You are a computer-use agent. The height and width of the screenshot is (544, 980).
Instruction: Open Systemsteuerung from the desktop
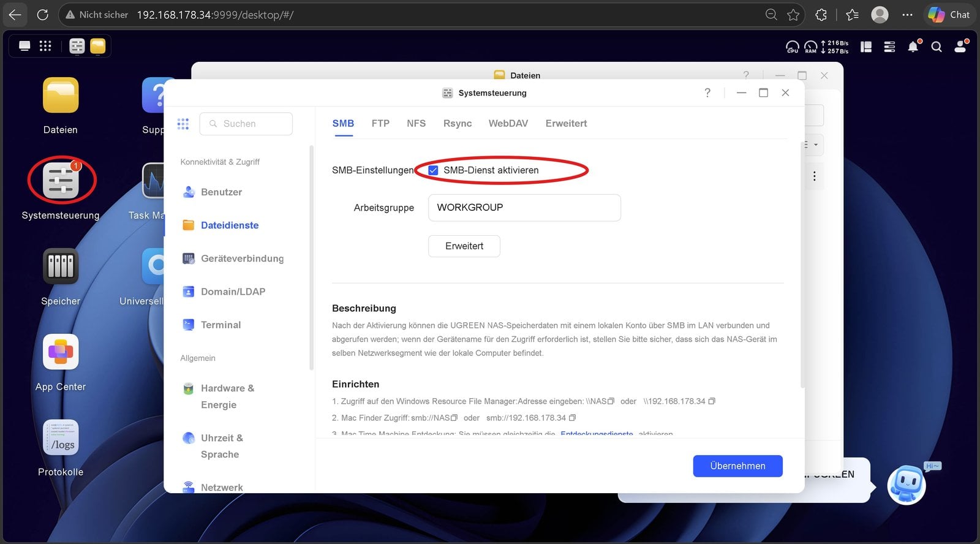[x=61, y=181]
